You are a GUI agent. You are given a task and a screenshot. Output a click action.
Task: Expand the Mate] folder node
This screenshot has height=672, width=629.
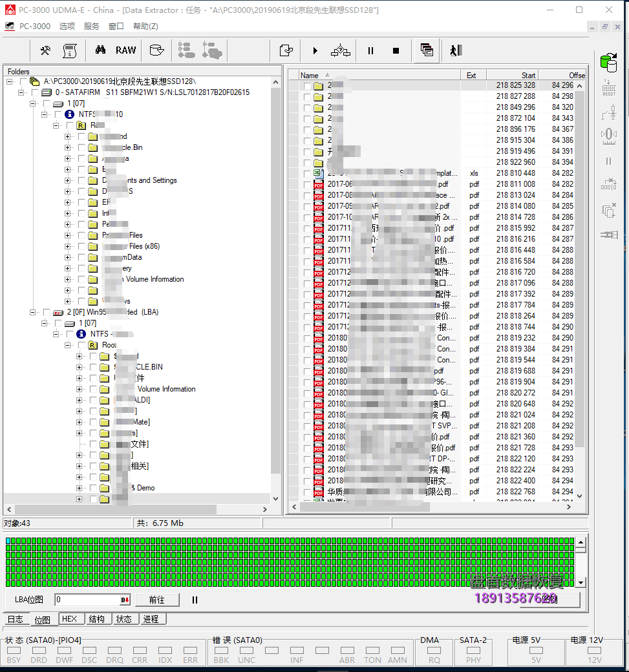[79, 422]
